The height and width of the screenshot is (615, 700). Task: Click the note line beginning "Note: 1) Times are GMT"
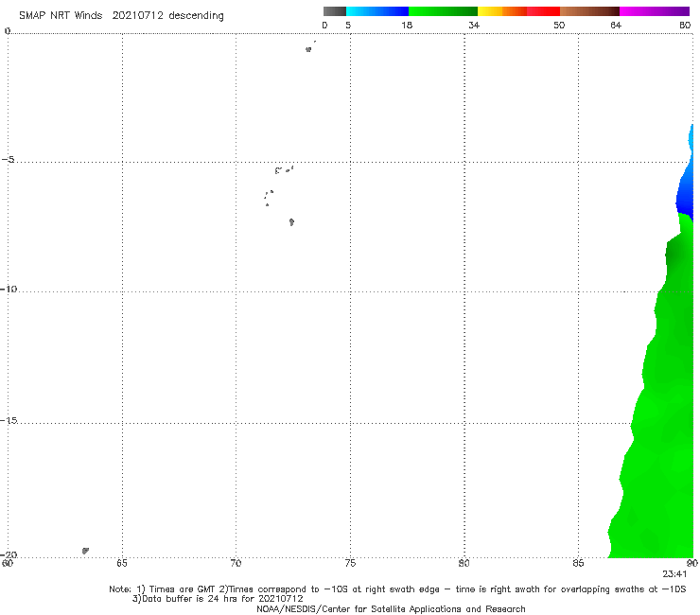point(397,589)
